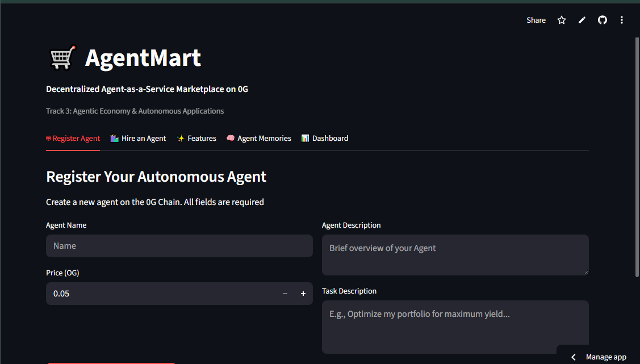
Task: Click the star favorite icon
Action: 562,20
